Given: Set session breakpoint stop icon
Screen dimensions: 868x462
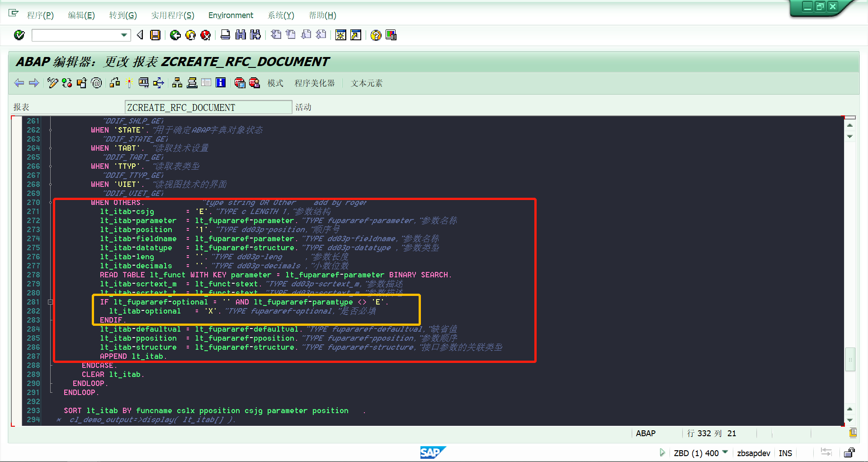Looking at the screenshot, I should click(x=240, y=83).
